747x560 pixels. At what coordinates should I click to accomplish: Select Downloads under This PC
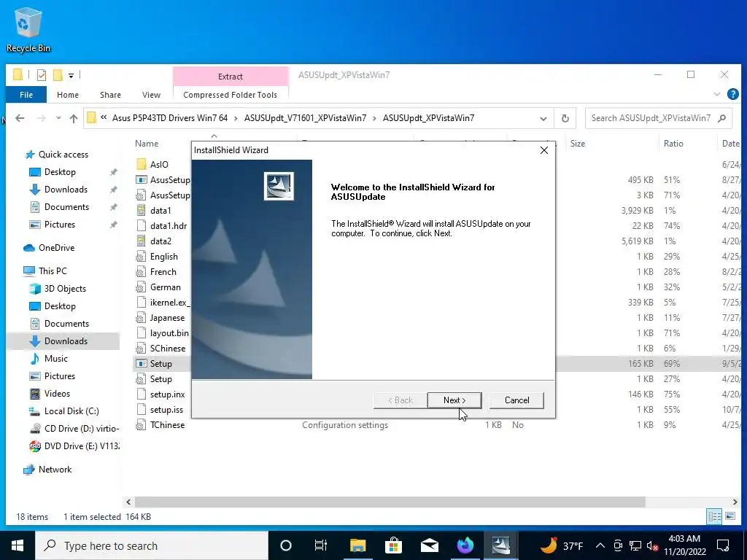(x=66, y=341)
